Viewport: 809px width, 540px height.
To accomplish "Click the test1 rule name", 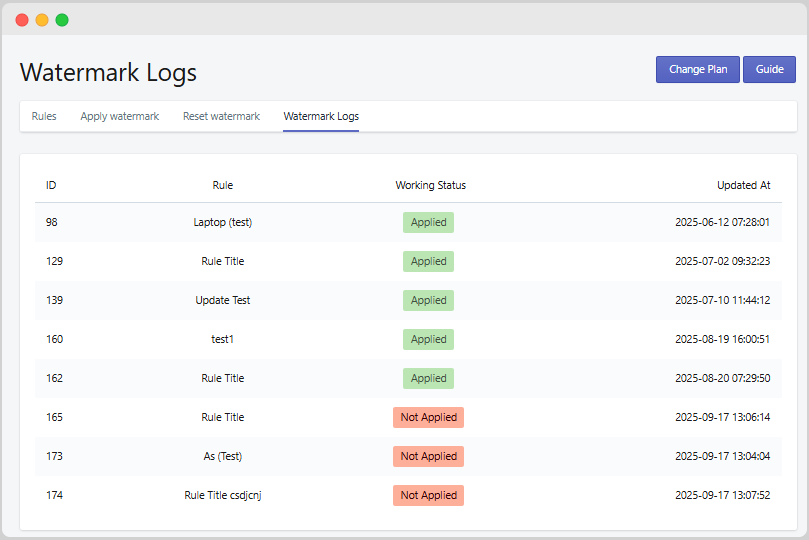I will tap(223, 339).
